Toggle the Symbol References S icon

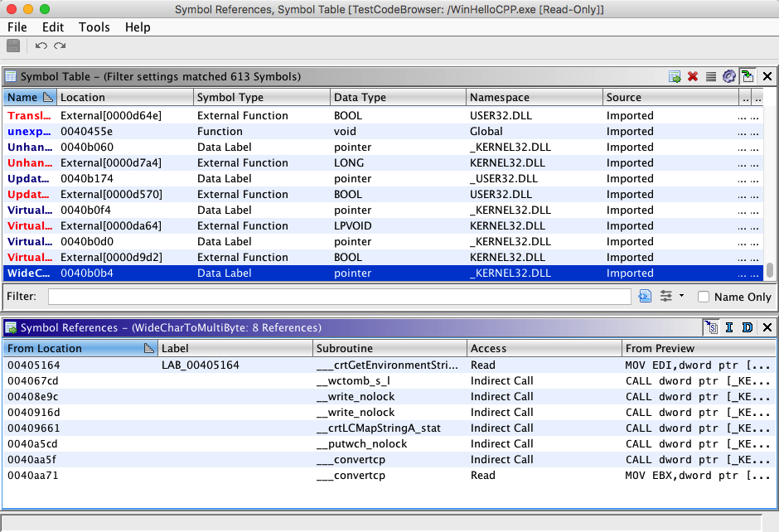click(711, 327)
